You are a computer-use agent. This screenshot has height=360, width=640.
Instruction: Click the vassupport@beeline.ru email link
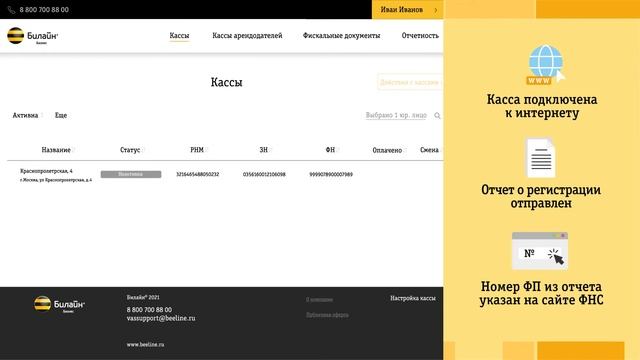point(161,318)
